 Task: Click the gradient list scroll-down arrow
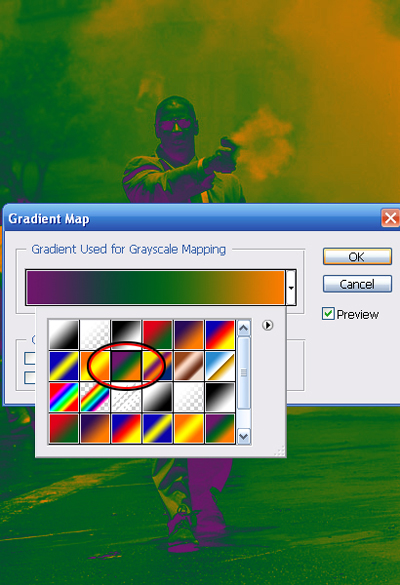(244, 436)
